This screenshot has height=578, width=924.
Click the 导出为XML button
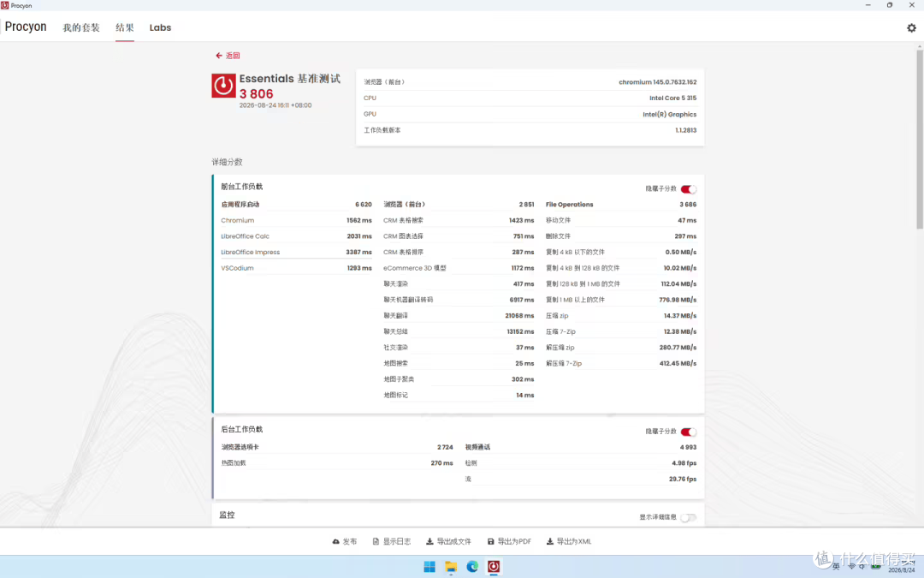569,541
